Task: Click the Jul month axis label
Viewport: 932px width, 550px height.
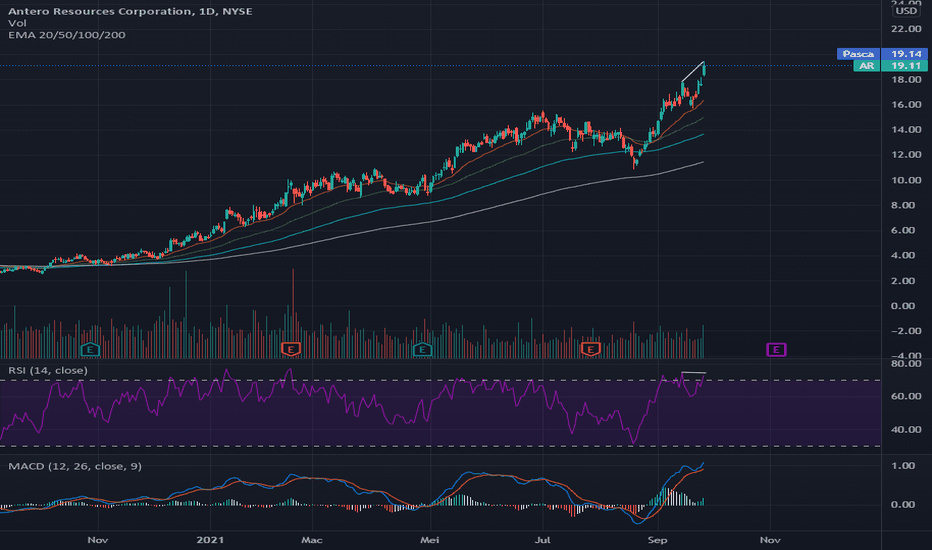Action: (x=542, y=540)
